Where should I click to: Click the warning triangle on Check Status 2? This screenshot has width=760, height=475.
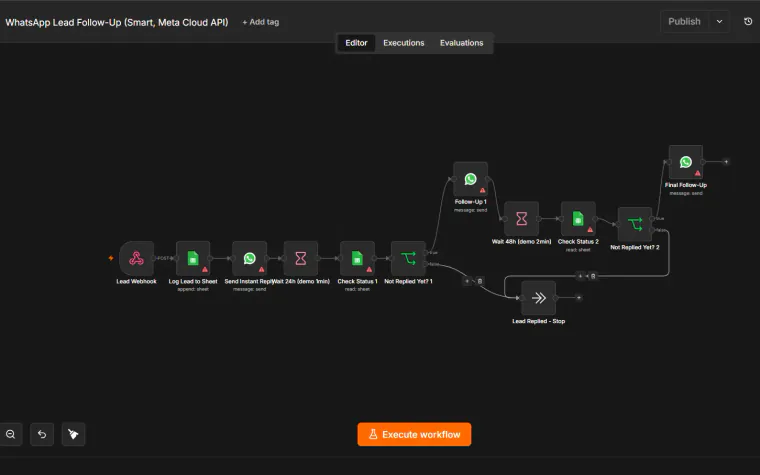pos(590,230)
